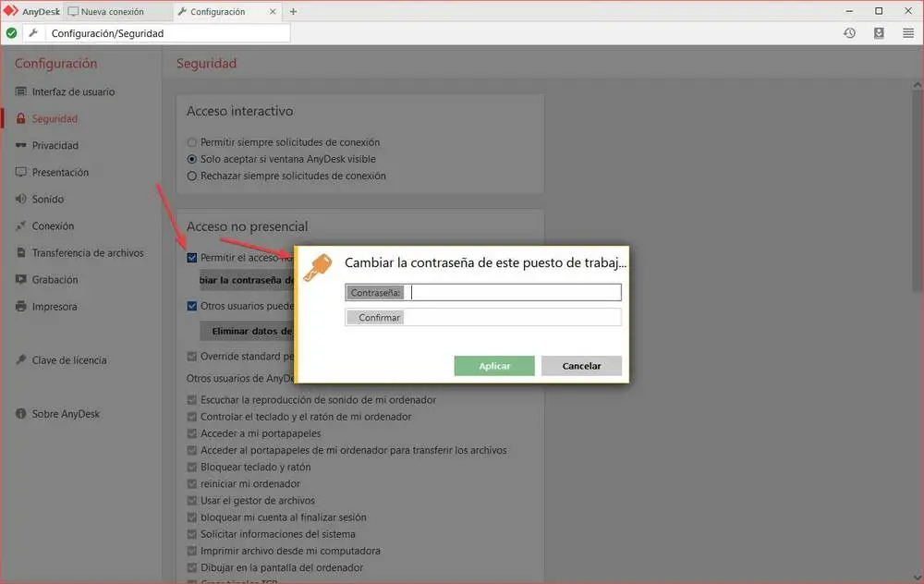Toggle reiniciar mi ordenador checkbox
The image size is (924, 584).
[191, 483]
